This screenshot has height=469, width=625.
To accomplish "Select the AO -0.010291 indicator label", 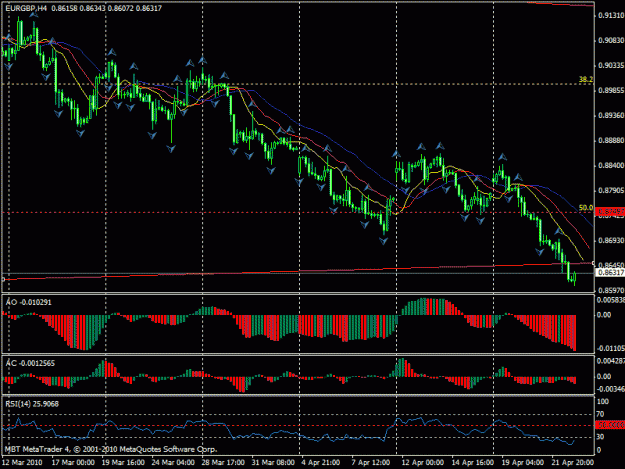I will 28,302.
